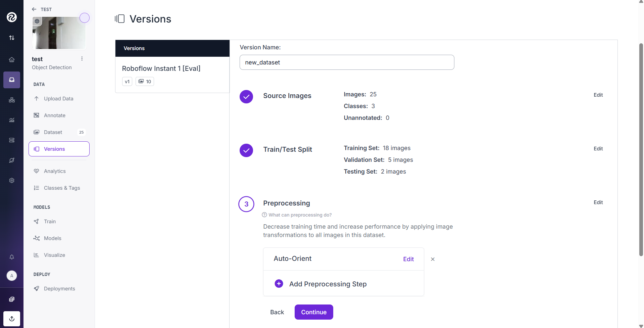Select the projects inbox icon in rail
This screenshot has height=328, width=644.
pos(12,80)
